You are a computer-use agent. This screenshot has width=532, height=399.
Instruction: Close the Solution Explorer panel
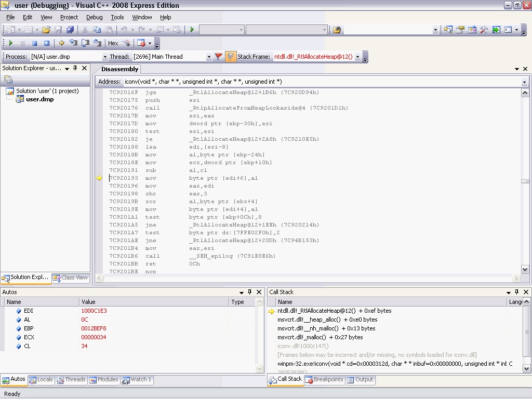coord(85,68)
